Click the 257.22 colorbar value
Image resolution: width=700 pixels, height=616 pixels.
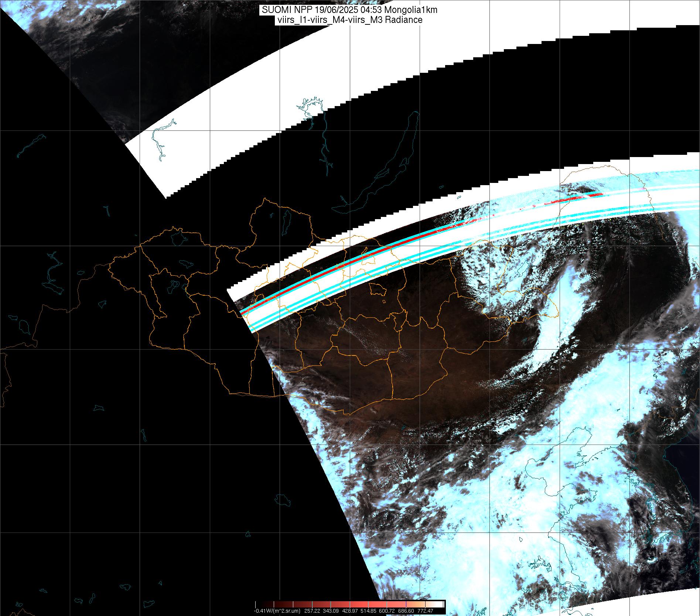point(312,611)
